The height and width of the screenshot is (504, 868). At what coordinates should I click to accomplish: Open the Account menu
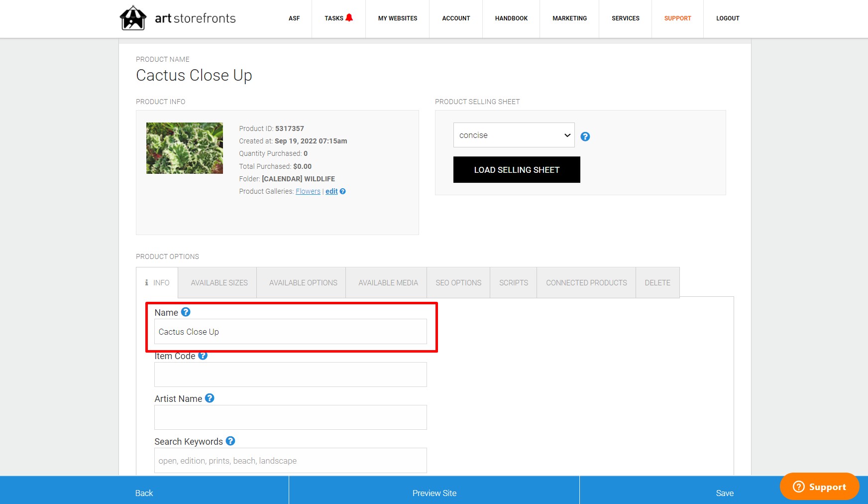point(456,18)
